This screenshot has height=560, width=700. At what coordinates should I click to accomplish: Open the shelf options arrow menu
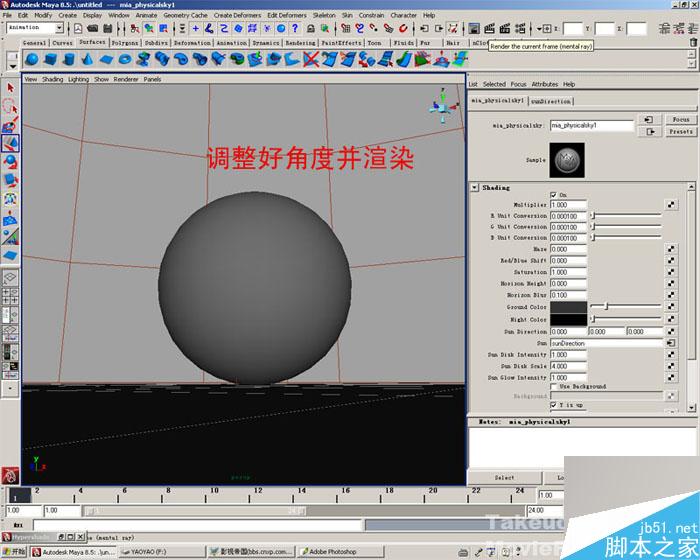click(12, 66)
